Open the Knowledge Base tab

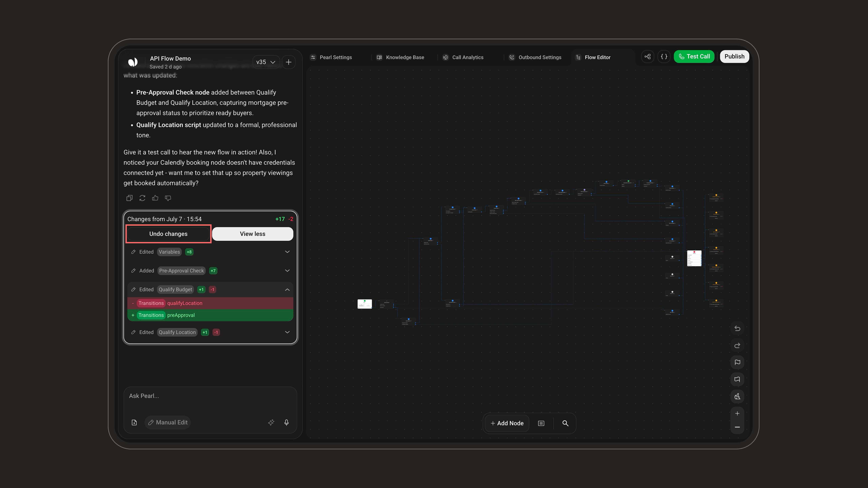coord(400,57)
